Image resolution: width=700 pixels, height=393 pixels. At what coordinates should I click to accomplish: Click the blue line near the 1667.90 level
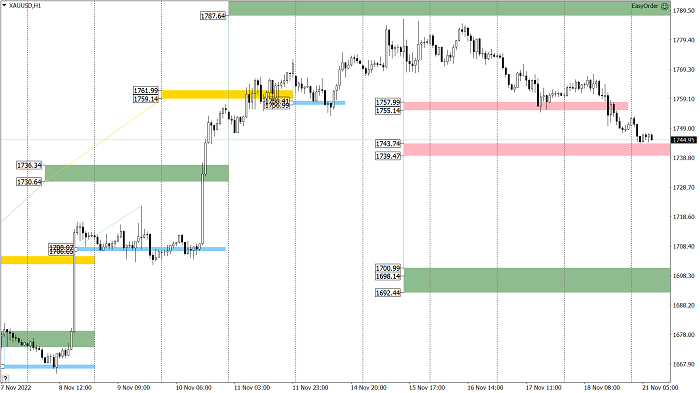tap(48, 367)
